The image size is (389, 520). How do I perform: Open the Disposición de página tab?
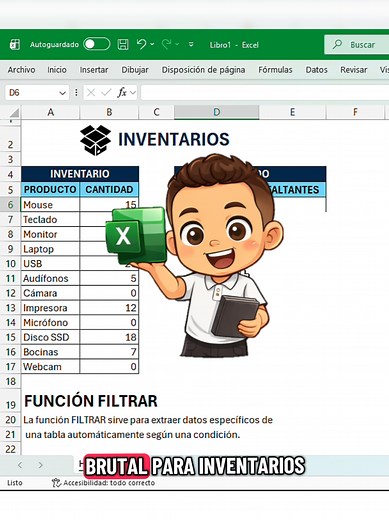pos(203,70)
